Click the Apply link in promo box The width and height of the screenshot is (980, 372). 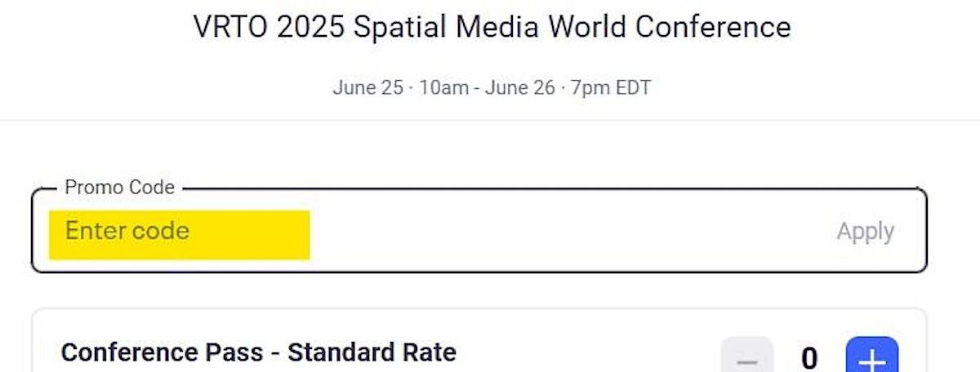point(865,232)
